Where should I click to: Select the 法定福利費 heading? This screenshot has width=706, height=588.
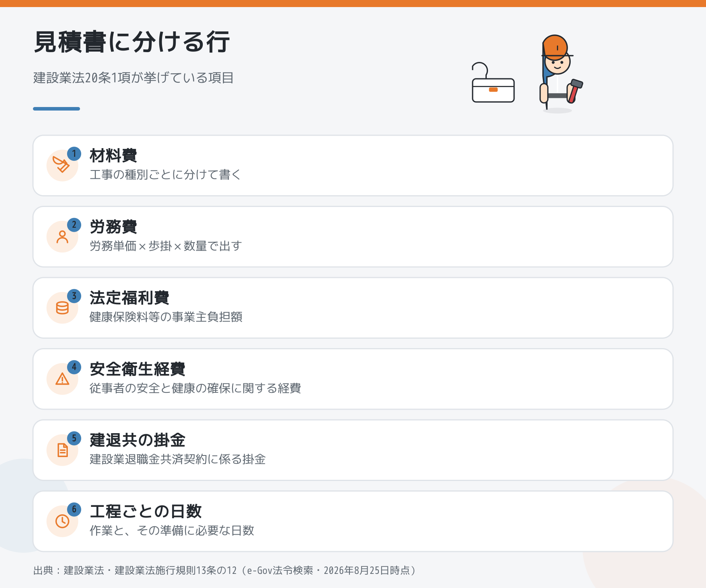tap(129, 298)
